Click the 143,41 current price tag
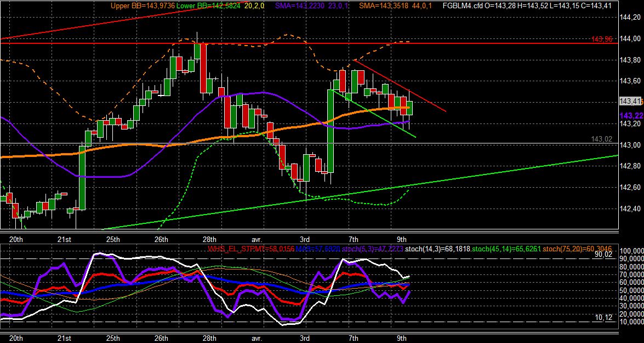The height and width of the screenshot is (343, 644). 630,101
